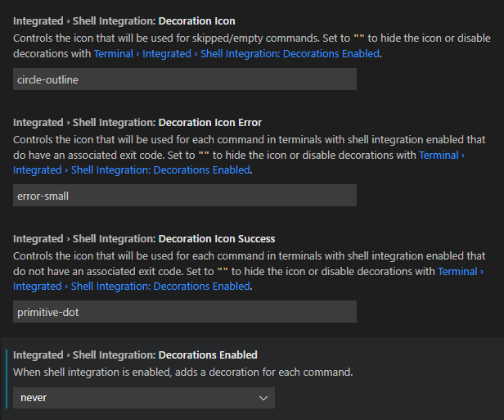The width and height of the screenshot is (504, 420).
Task: Follow the link in Decoration Icon Error description
Action: click(131, 170)
